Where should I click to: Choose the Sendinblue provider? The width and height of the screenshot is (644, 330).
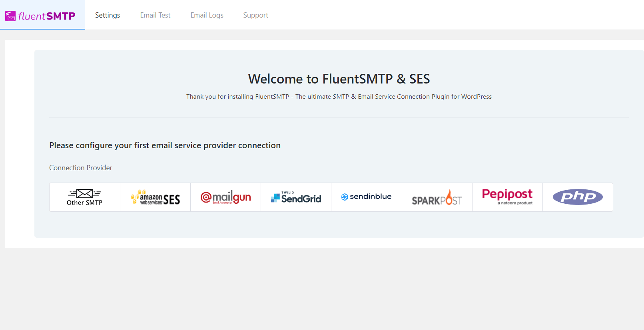click(x=367, y=197)
